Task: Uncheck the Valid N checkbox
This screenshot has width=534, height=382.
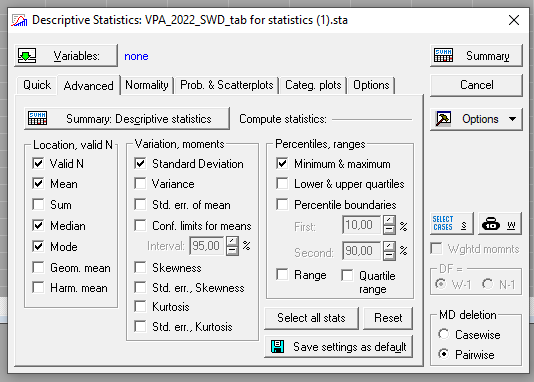Action: [38, 163]
